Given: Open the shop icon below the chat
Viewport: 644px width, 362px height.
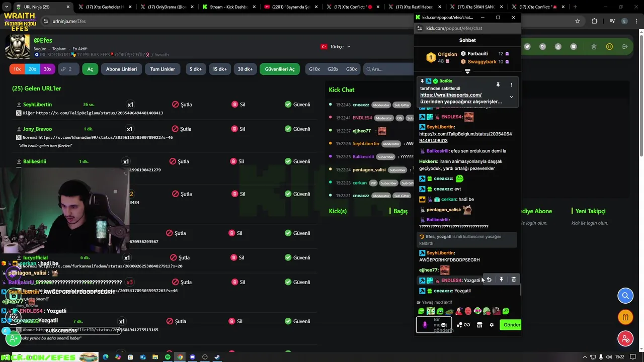Looking at the screenshot, I should pyautogui.click(x=479, y=325).
